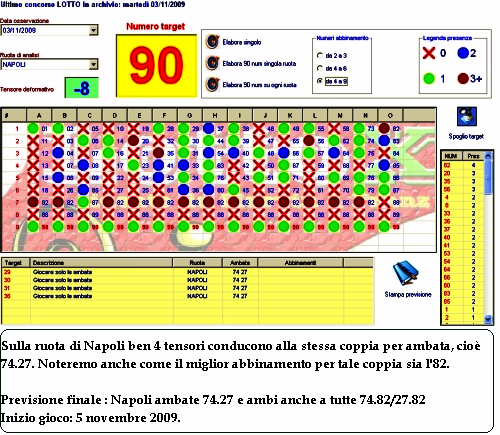Click the Descrizione column header
The image size is (500, 435).
(101, 263)
